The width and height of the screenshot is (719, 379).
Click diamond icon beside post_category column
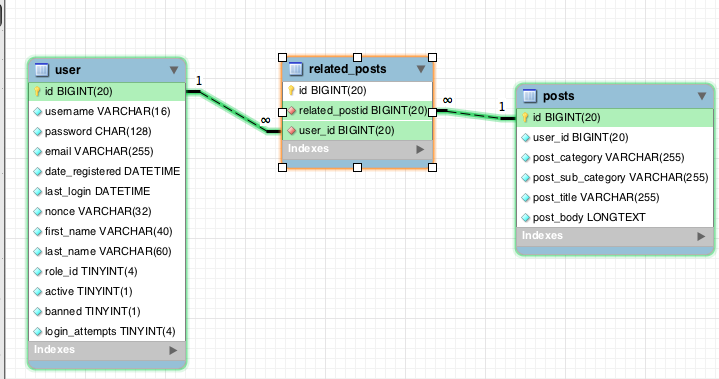[526, 158]
